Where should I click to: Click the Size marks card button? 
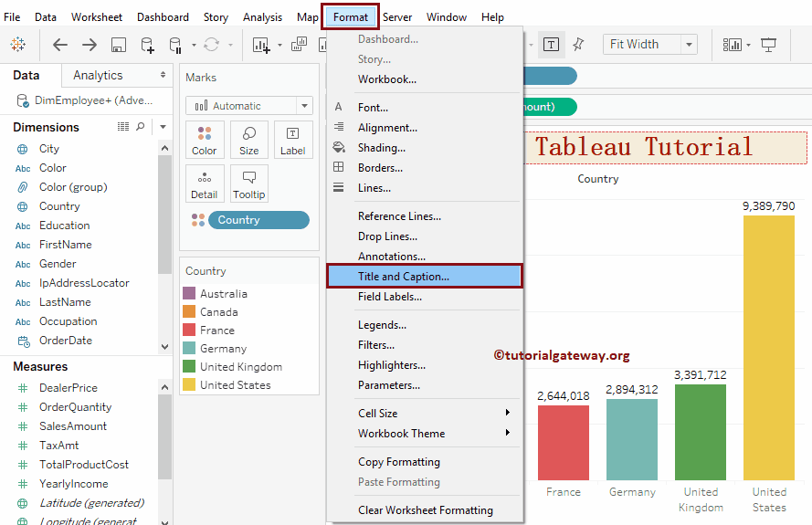[x=249, y=140]
